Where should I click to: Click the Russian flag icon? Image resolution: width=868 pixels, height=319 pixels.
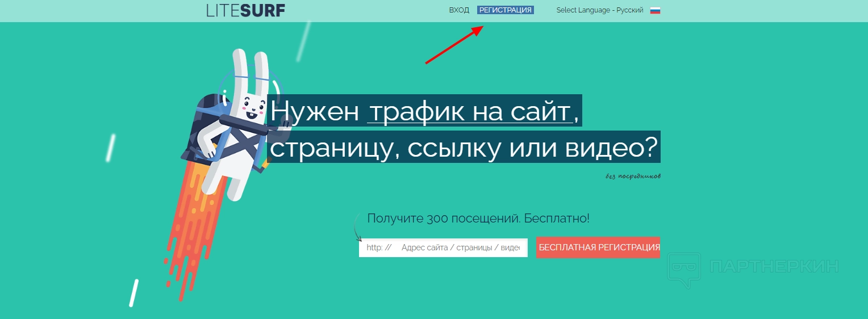655,10
